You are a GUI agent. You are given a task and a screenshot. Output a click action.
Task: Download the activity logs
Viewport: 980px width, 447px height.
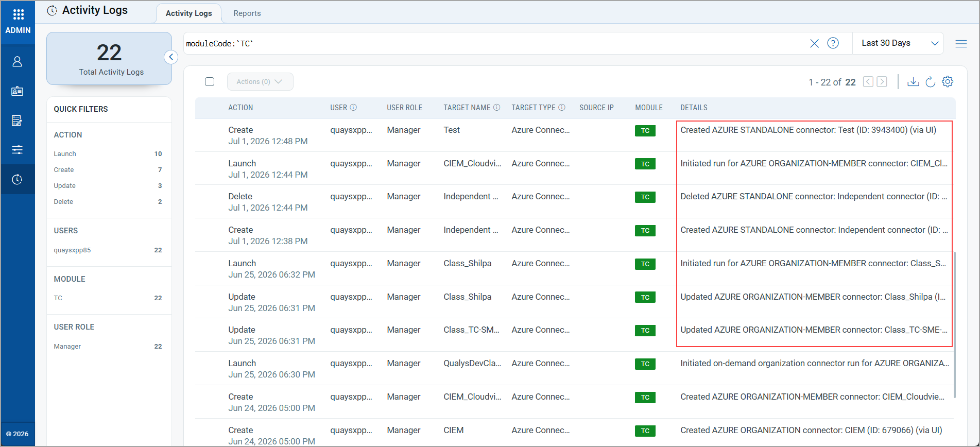point(913,82)
